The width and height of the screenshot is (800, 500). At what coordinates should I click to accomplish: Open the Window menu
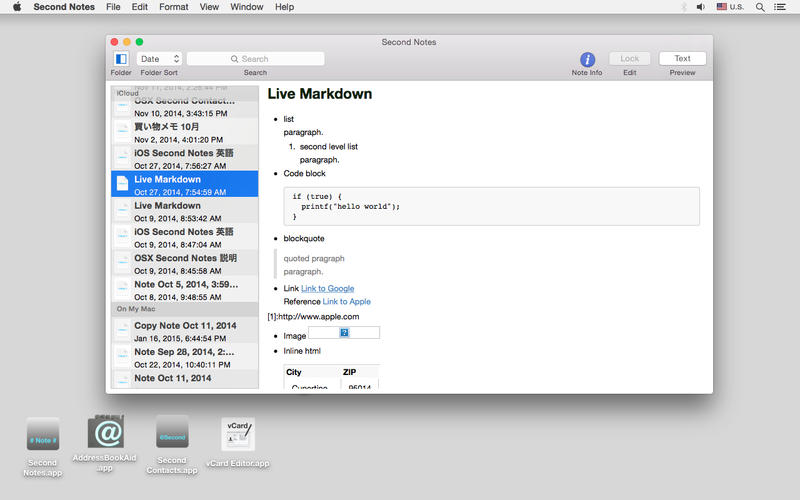coord(247,7)
